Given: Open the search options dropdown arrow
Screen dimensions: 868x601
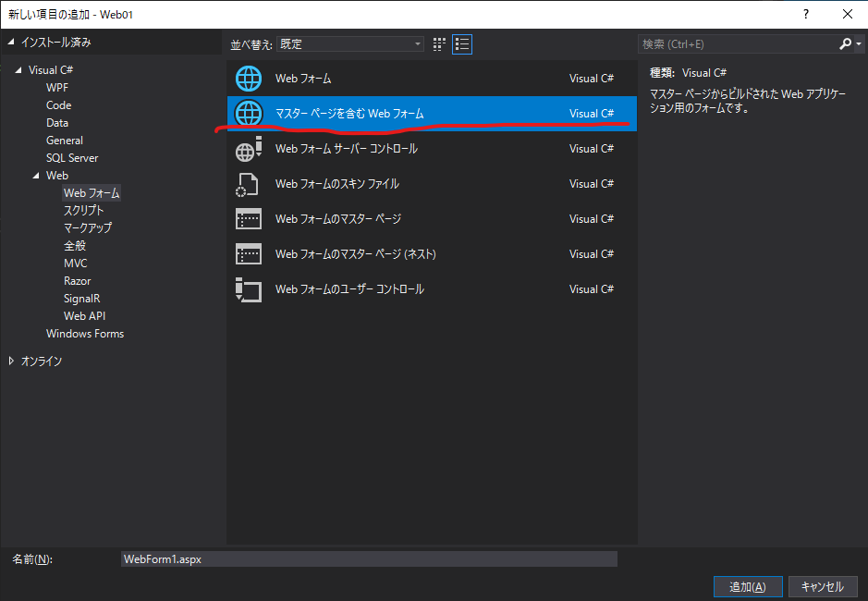Looking at the screenshot, I should tap(859, 43).
